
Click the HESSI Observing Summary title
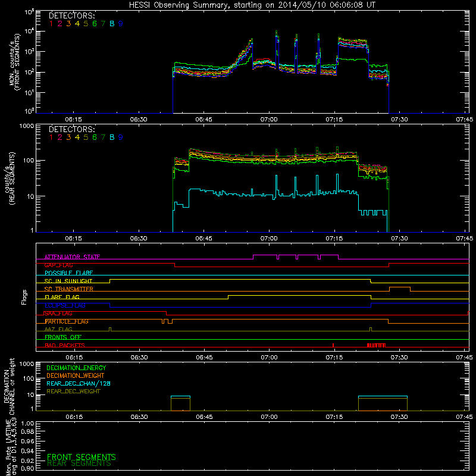click(x=252, y=5)
